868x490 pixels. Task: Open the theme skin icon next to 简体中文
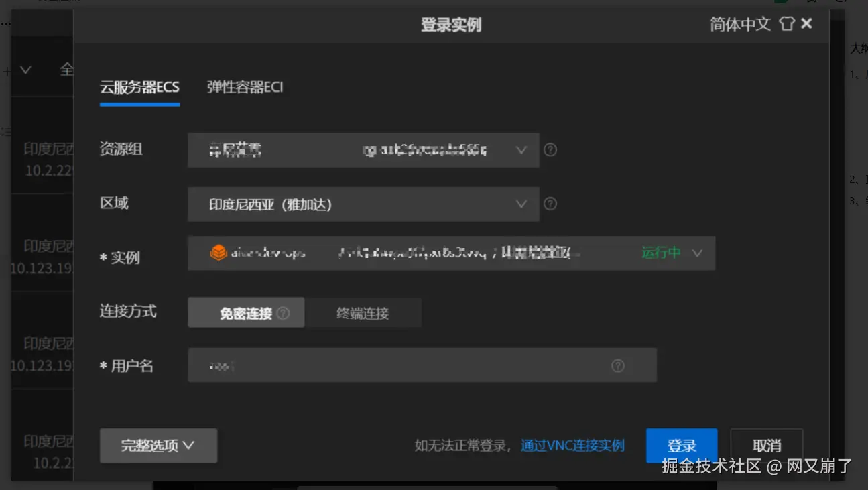point(786,23)
